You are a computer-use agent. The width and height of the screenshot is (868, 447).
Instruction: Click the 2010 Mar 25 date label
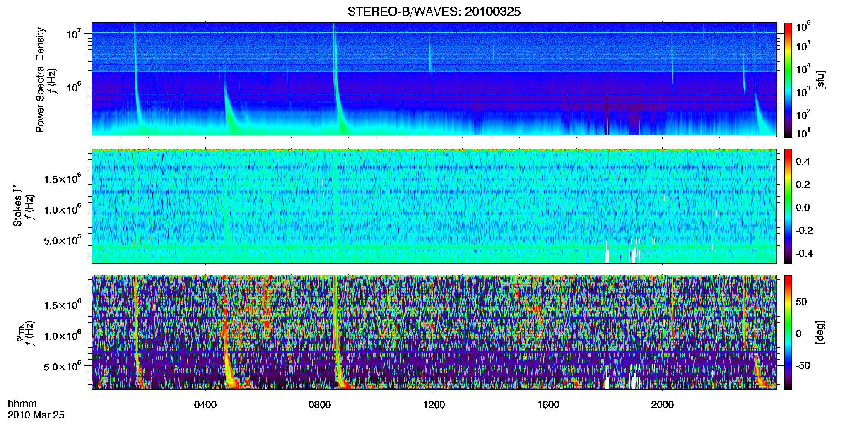point(36,415)
